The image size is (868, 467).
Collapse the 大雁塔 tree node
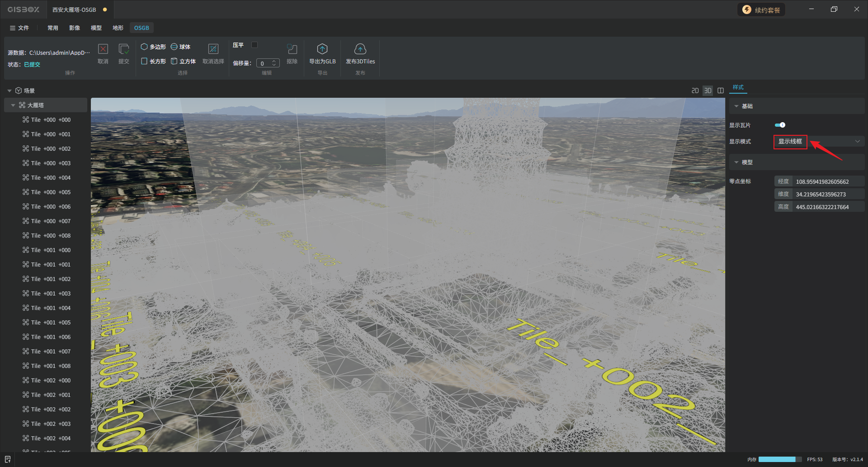(13, 105)
